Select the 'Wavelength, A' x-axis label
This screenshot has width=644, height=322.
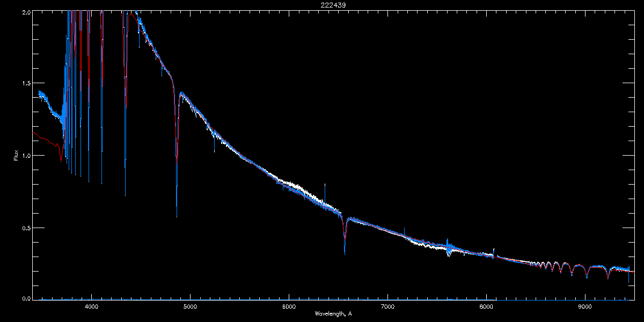pos(333,313)
